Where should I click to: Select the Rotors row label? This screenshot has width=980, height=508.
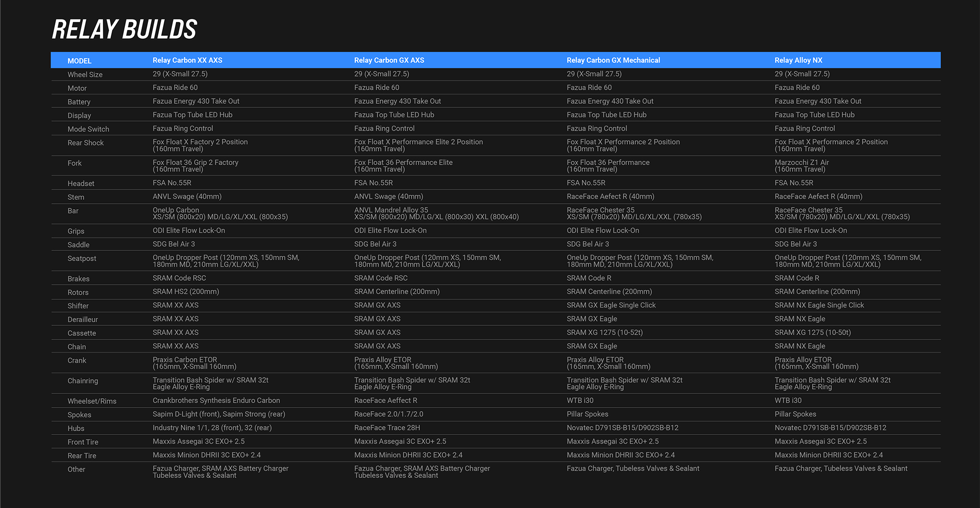tap(78, 292)
